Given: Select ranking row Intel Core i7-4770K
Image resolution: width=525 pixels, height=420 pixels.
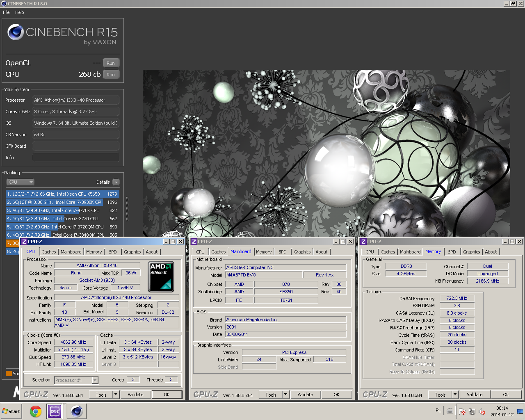Looking at the screenshot, I should click(x=62, y=210).
